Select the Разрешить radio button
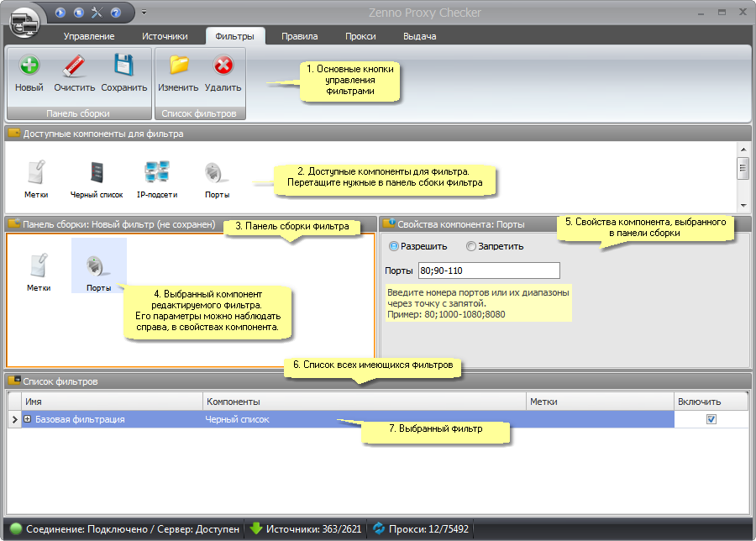 [x=394, y=247]
